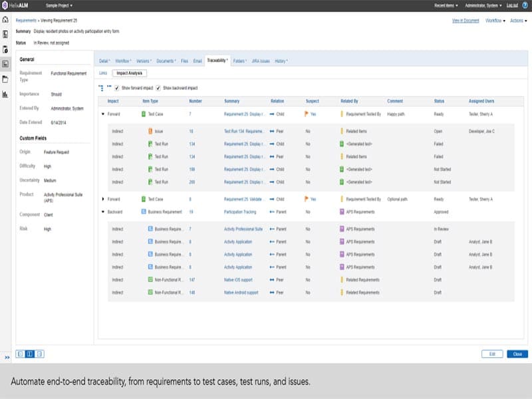Sort by the Suspect column header
This screenshot has width=532, height=399.
(312, 101)
